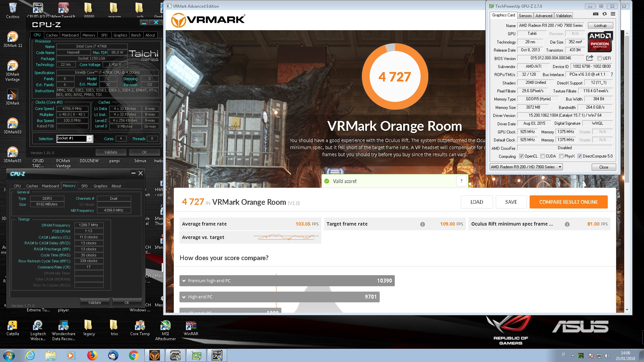Expand the High-end PC comparison row
The image size is (644, 362).
click(279, 297)
